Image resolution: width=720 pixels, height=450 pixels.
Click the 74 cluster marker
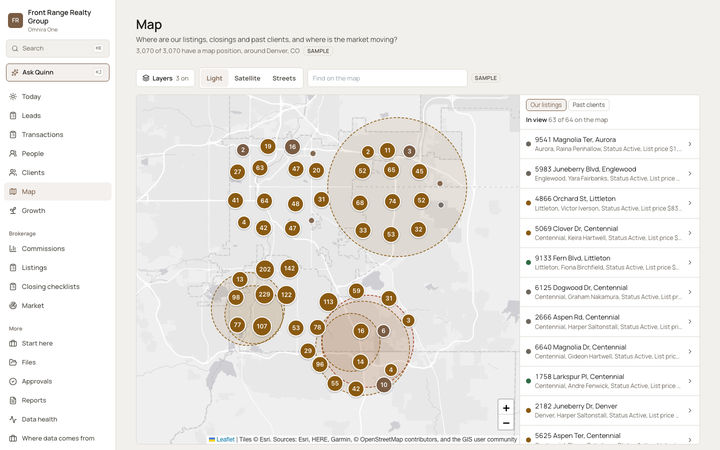pyautogui.click(x=392, y=201)
